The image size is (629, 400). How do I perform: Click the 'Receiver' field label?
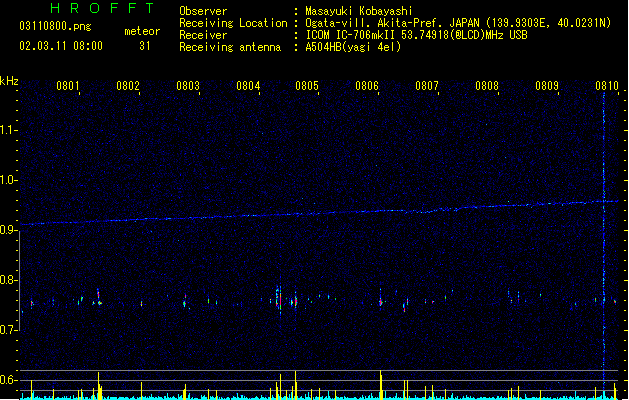pos(203,35)
